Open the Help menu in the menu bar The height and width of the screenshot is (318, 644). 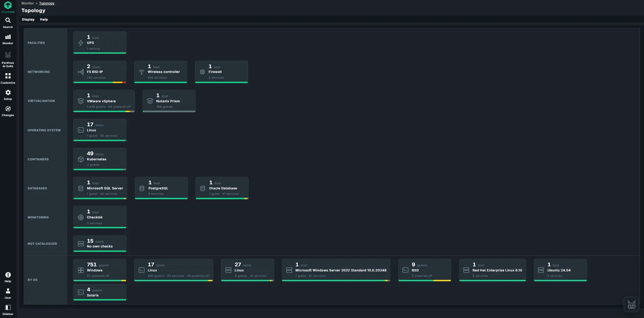tap(44, 20)
